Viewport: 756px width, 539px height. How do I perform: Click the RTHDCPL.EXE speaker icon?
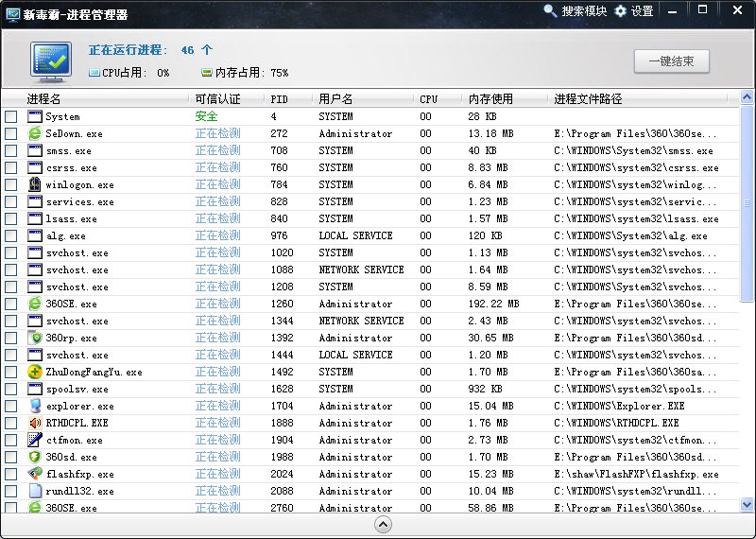click(x=35, y=423)
